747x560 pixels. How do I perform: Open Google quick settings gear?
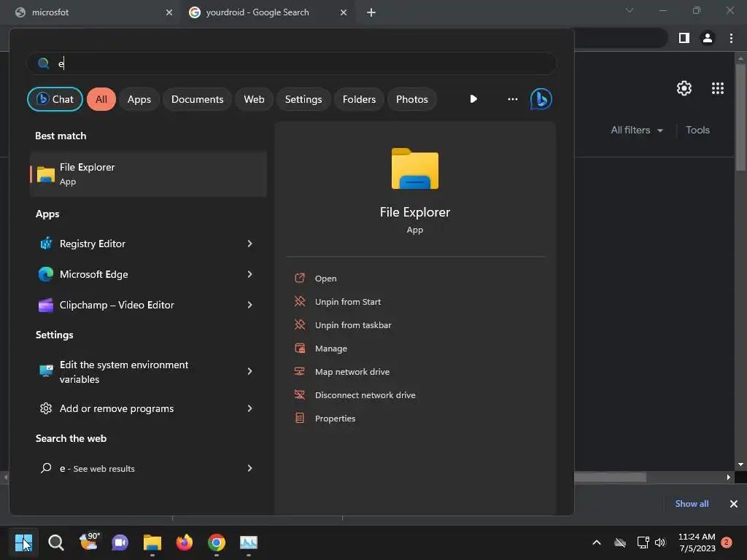point(684,88)
